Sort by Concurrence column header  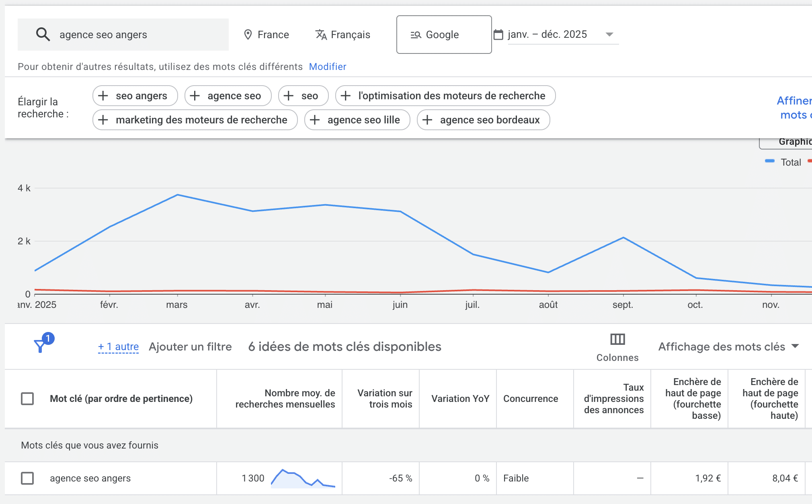point(530,399)
